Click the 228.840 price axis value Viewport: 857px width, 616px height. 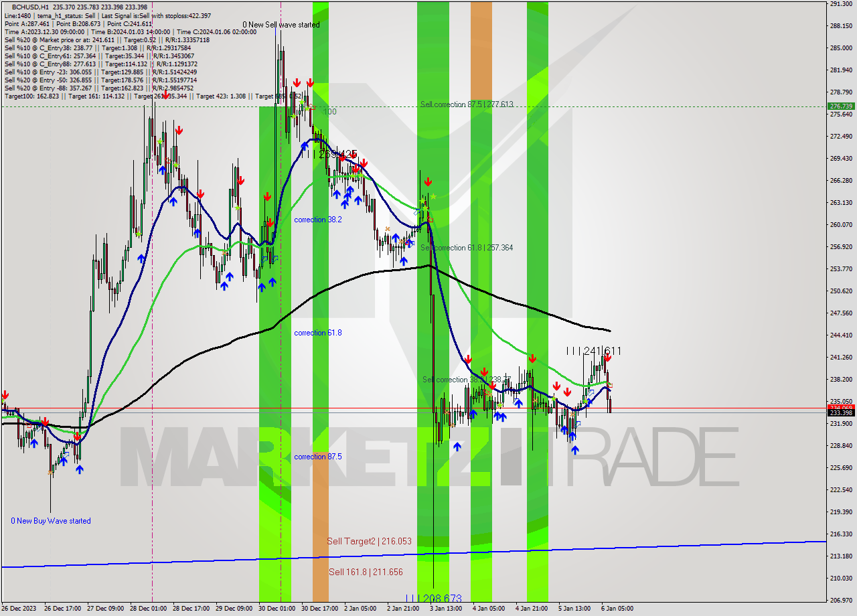(x=840, y=445)
